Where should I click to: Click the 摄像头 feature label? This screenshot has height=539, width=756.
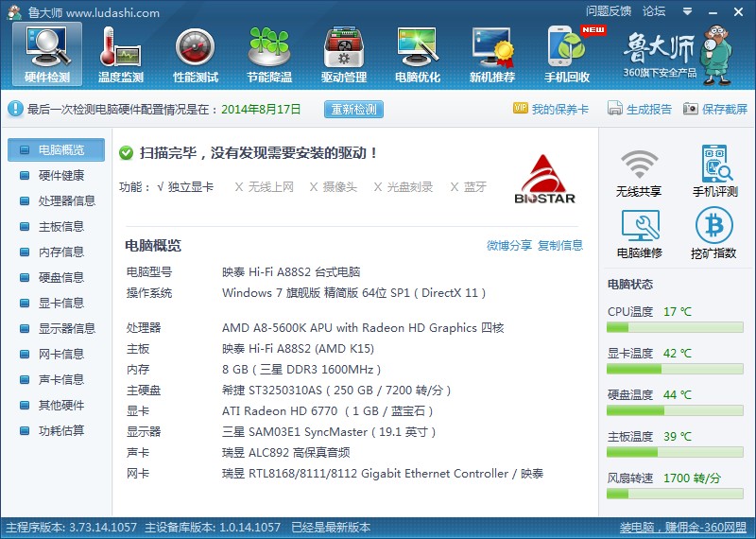[334, 187]
